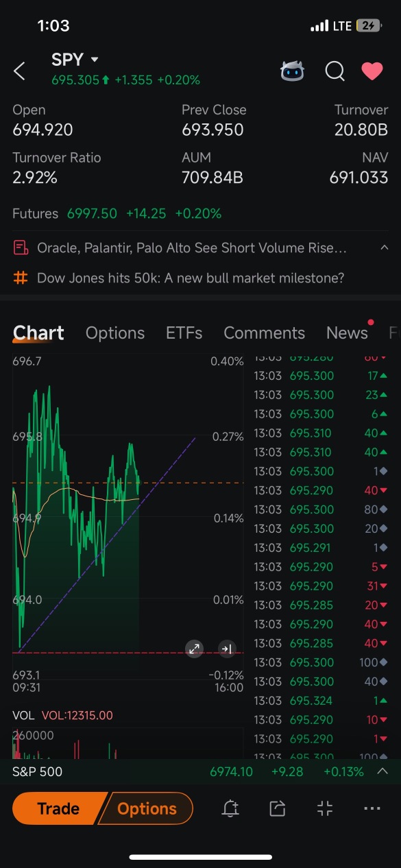Share using the export arrow icon
Viewport: 401px width, 868px height.
click(277, 809)
